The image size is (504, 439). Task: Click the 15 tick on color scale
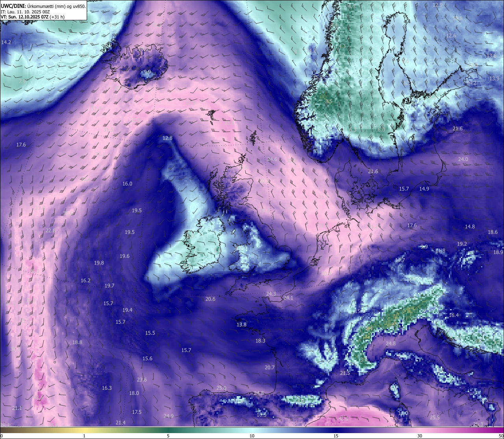336,436
